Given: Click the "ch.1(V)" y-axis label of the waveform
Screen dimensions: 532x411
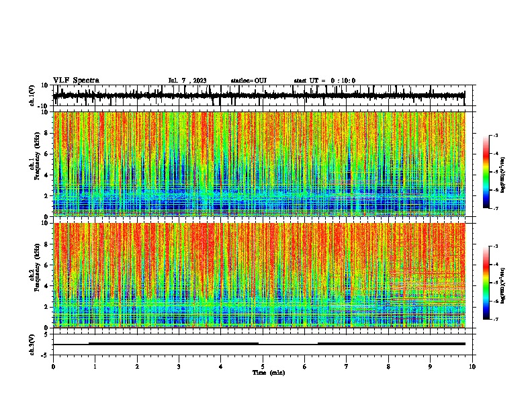Looking at the screenshot, I should pos(32,95).
